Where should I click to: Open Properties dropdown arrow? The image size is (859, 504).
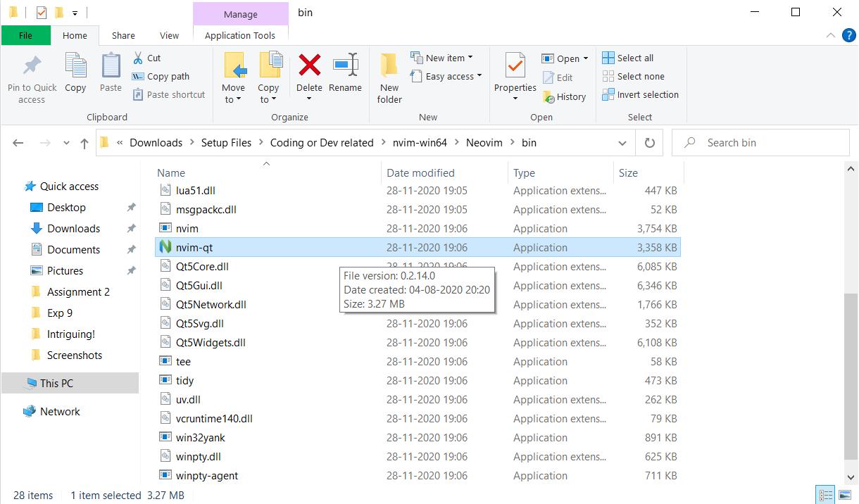click(515, 99)
